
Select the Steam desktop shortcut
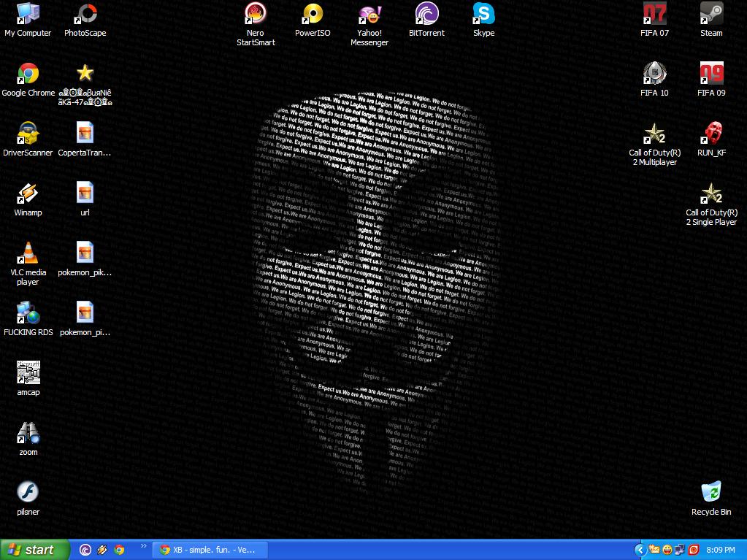click(711, 20)
